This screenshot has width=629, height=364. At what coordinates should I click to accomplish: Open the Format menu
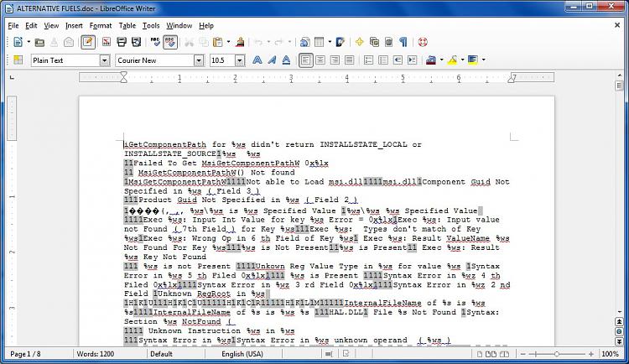101,26
